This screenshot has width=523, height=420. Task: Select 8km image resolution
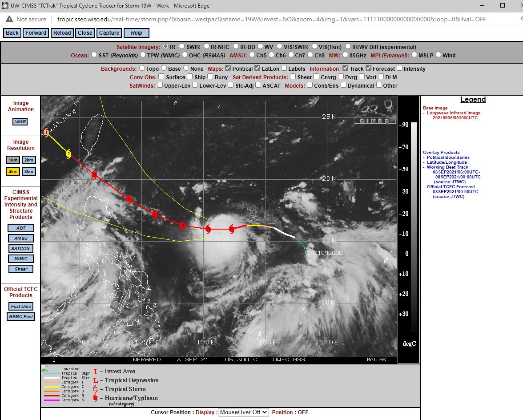(28, 171)
